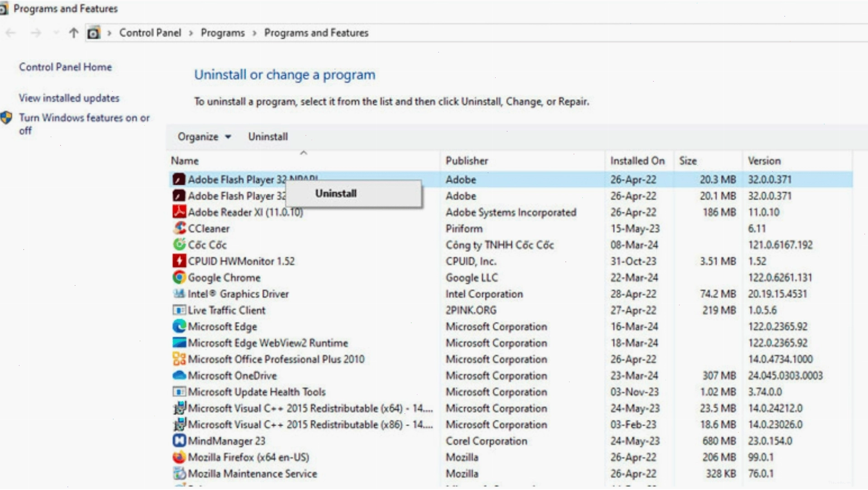Click publisher Corel Corporation
Viewport: 868px width, 490px height.
(486, 441)
